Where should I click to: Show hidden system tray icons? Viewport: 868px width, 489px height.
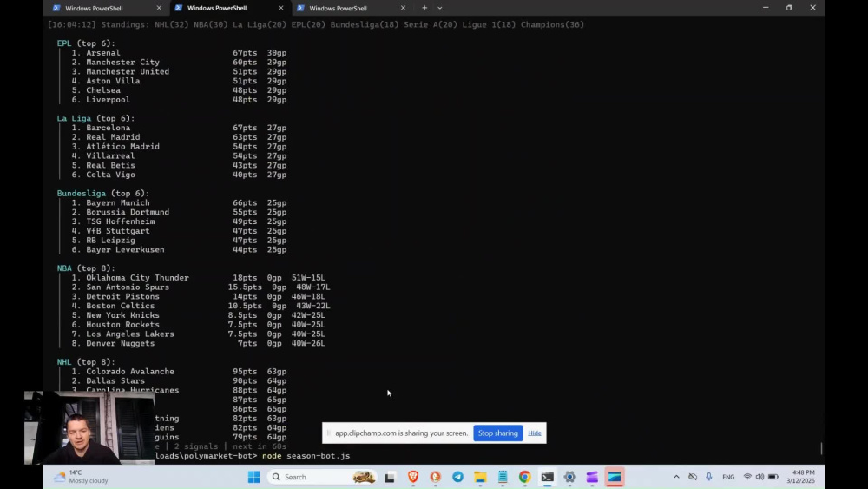click(x=676, y=477)
